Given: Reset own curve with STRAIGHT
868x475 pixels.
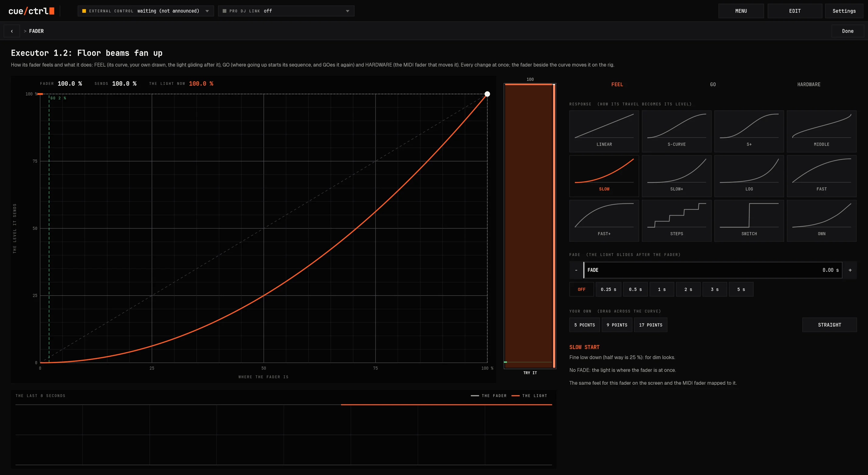Looking at the screenshot, I should [829, 325].
